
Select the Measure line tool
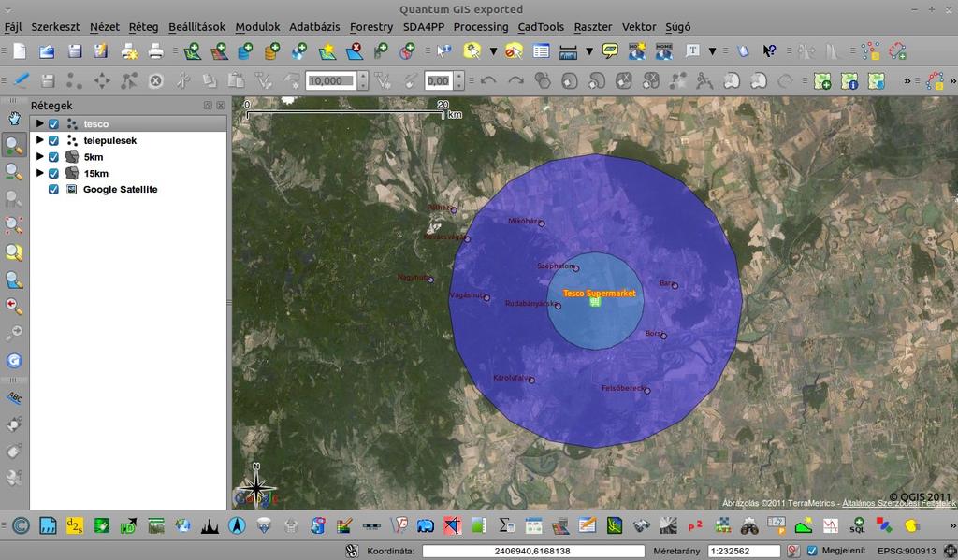point(568,51)
